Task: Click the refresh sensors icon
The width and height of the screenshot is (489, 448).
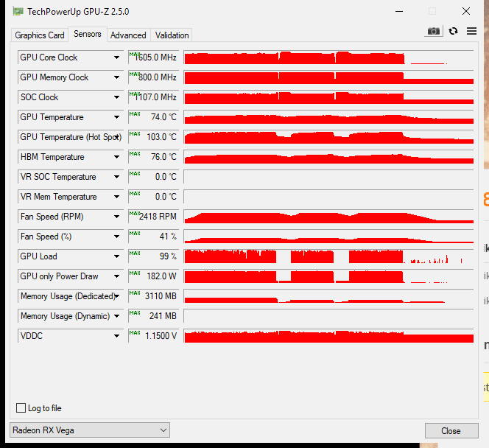Action: coord(453,31)
